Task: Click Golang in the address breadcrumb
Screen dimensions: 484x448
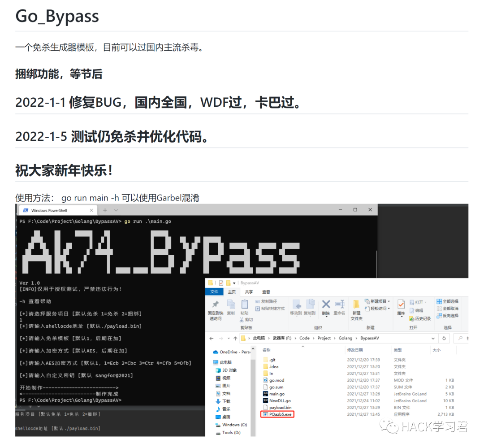Action: [346, 338]
